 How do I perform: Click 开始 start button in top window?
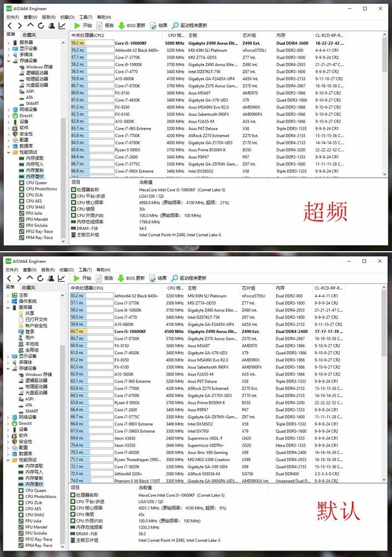83,25
